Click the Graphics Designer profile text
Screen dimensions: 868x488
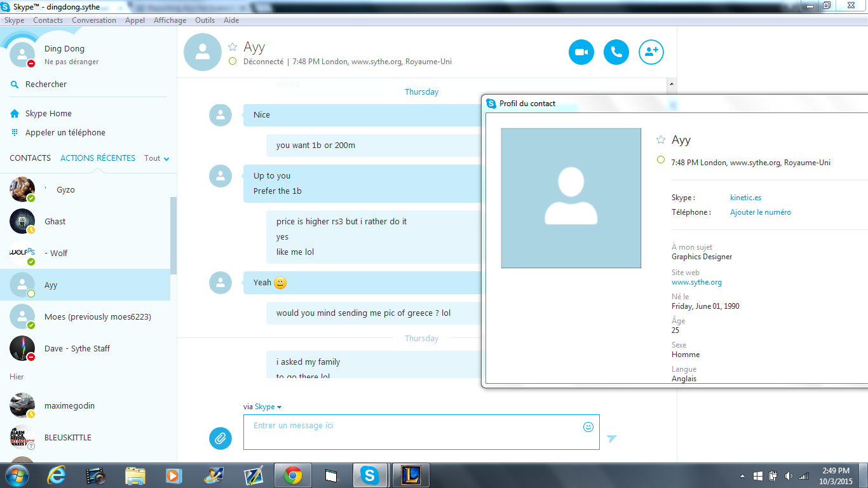(x=702, y=257)
